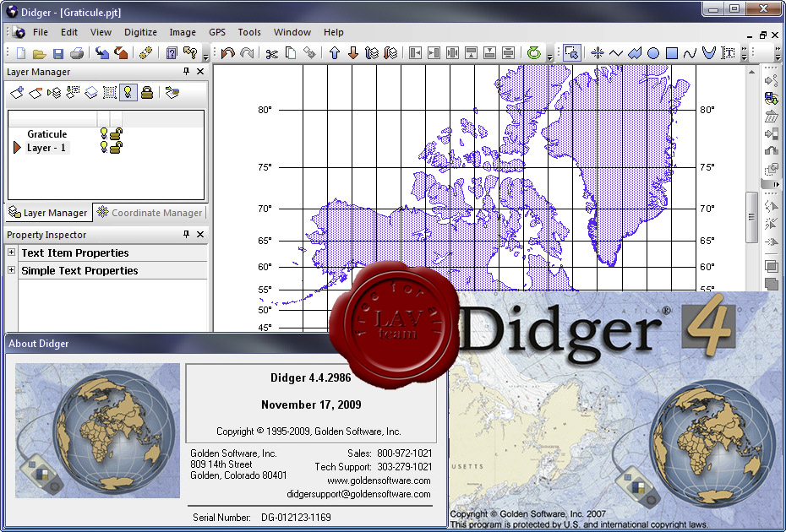
Task: Open the Window menu
Action: click(292, 32)
